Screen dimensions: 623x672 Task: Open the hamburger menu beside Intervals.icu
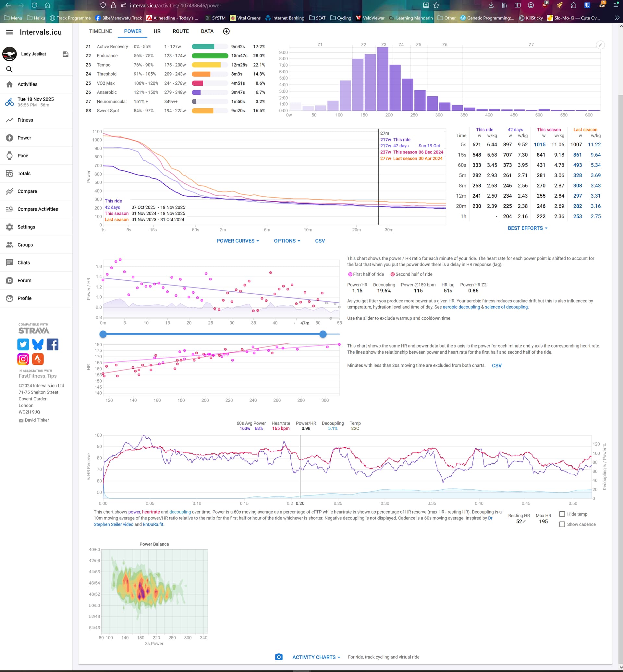pos(9,32)
